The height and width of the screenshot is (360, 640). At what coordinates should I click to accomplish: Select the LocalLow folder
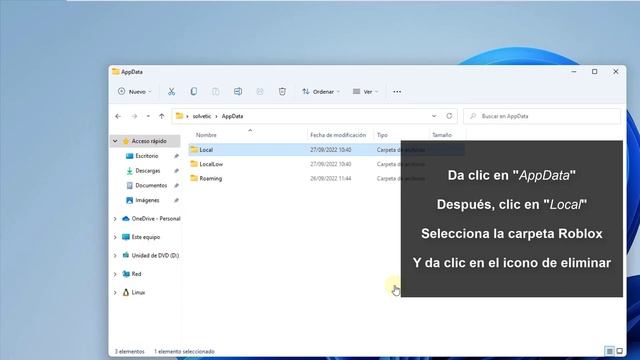coord(211,164)
